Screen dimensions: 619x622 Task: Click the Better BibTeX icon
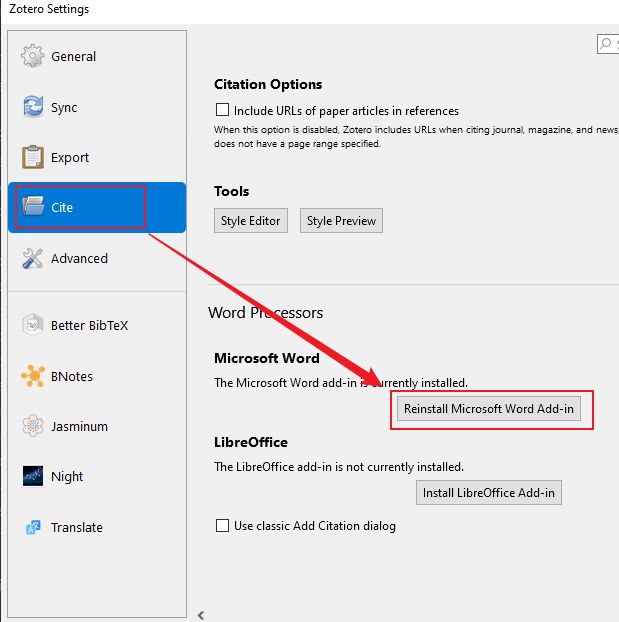(33, 325)
